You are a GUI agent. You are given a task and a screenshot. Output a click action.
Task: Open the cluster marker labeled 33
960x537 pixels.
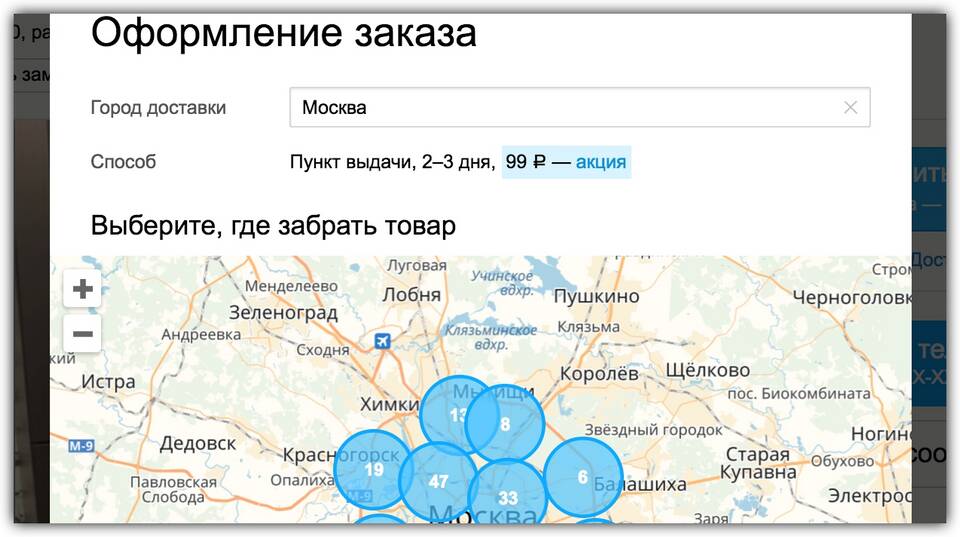click(x=508, y=498)
